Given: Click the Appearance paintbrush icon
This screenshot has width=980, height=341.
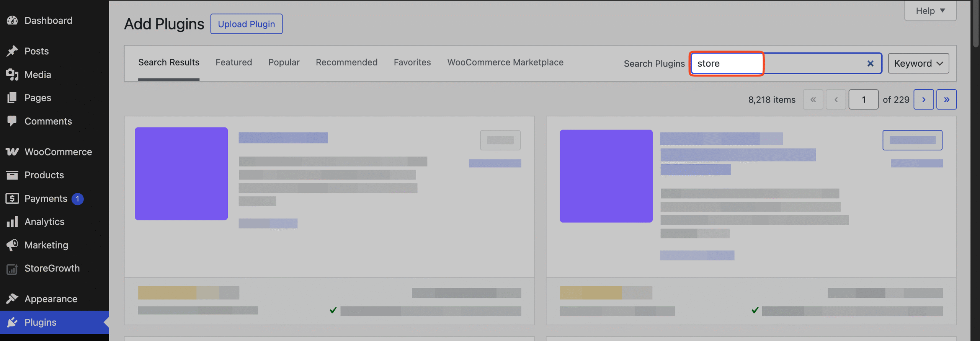Looking at the screenshot, I should 12,299.
